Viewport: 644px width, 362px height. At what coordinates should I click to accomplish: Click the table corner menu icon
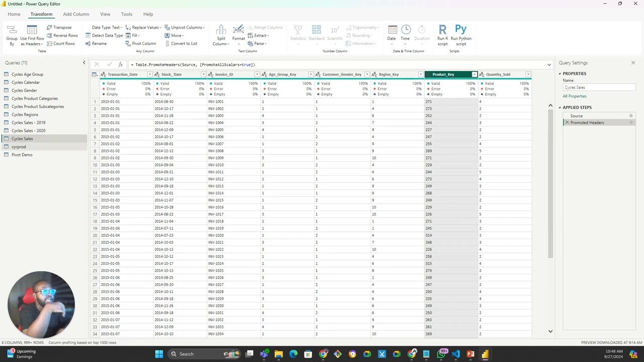95,74
